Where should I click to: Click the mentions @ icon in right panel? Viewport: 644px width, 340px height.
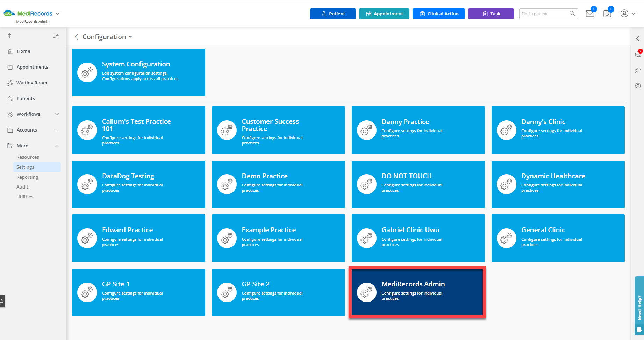coord(638,86)
